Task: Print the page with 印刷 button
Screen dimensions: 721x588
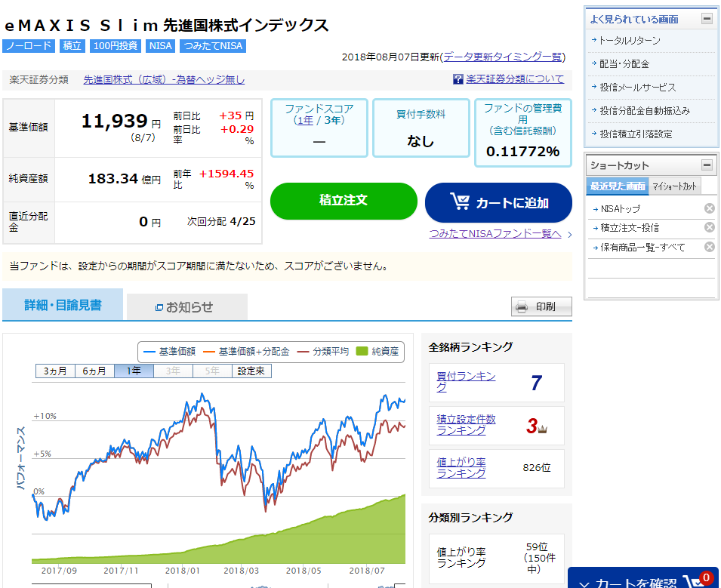Action: coord(541,306)
